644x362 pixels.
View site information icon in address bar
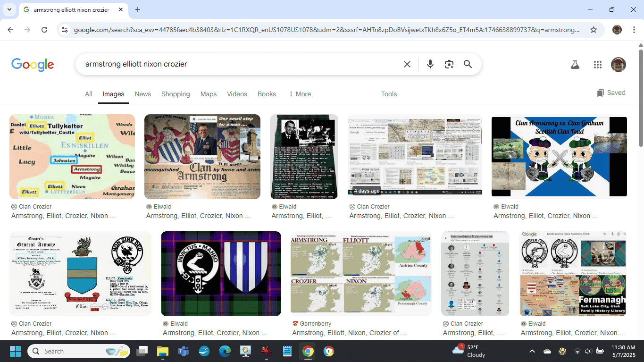[65, 30]
